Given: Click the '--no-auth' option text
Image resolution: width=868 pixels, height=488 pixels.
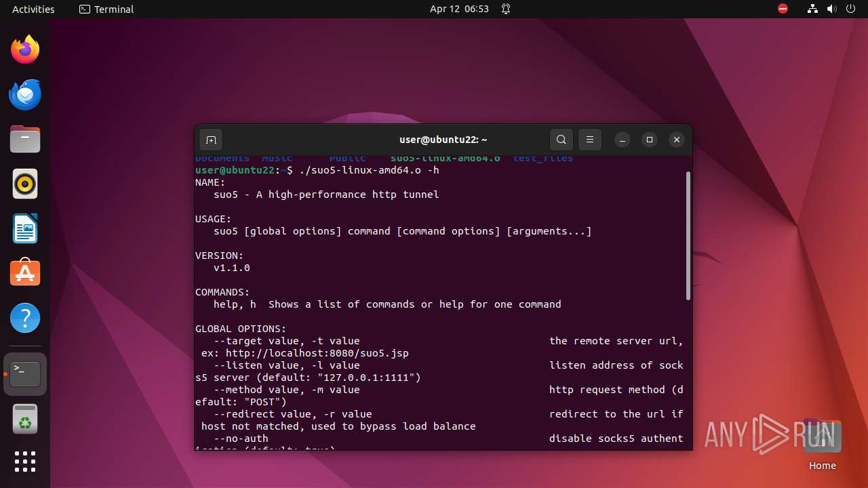Looking at the screenshot, I should pos(241,439).
